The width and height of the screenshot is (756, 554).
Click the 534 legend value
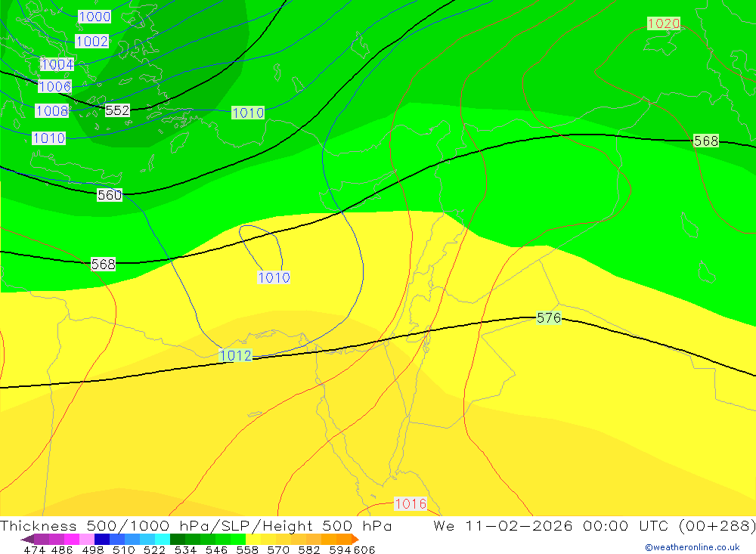186,550
